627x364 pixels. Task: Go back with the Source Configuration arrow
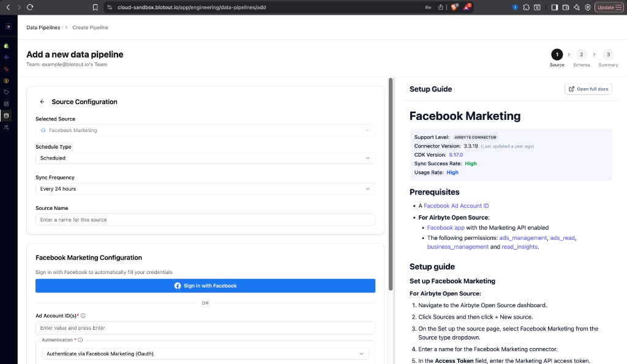[42, 102]
